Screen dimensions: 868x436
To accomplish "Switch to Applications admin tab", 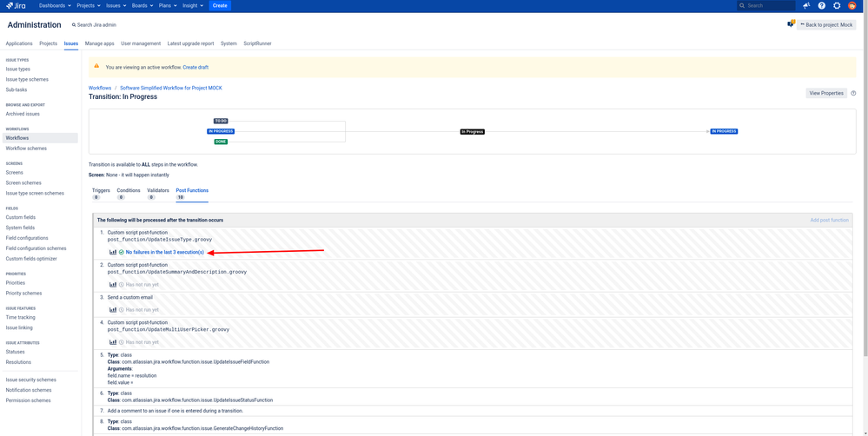I will [x=19, y=43].
